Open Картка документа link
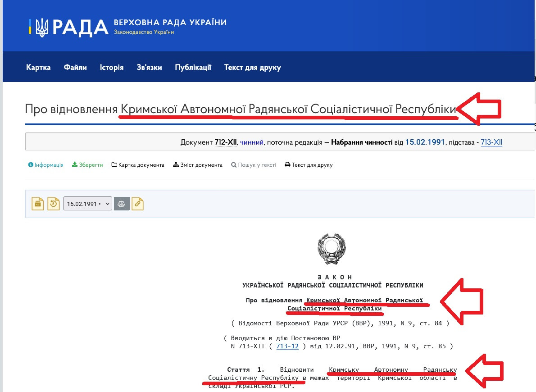Viewport: 536px width, 392px height. (138, 165)
